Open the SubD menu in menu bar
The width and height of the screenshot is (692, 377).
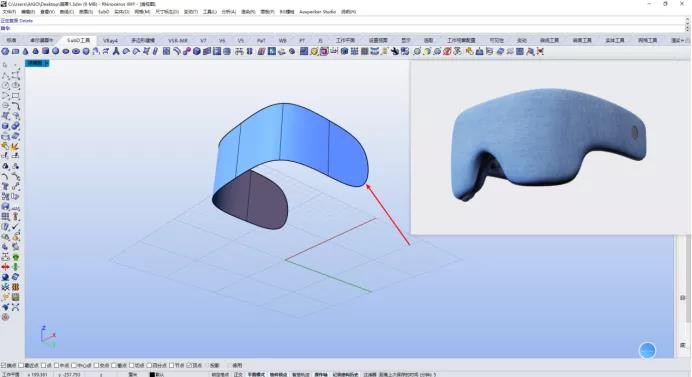click(104, 12)
